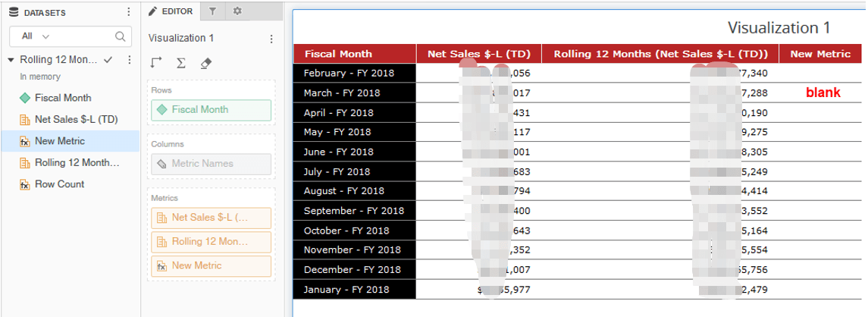
Task: Open Visualization 1 options menu in editor
Action: [x=271, y=39]
